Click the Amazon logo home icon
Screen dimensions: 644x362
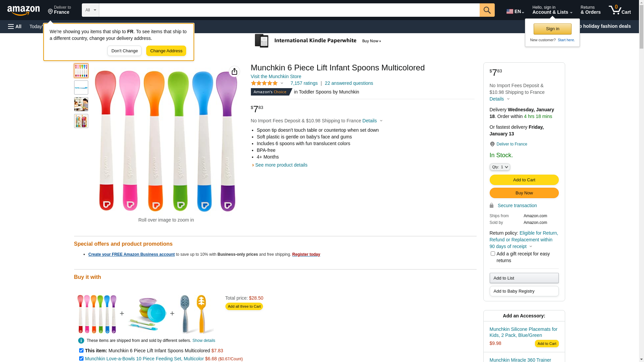(23, 10)
